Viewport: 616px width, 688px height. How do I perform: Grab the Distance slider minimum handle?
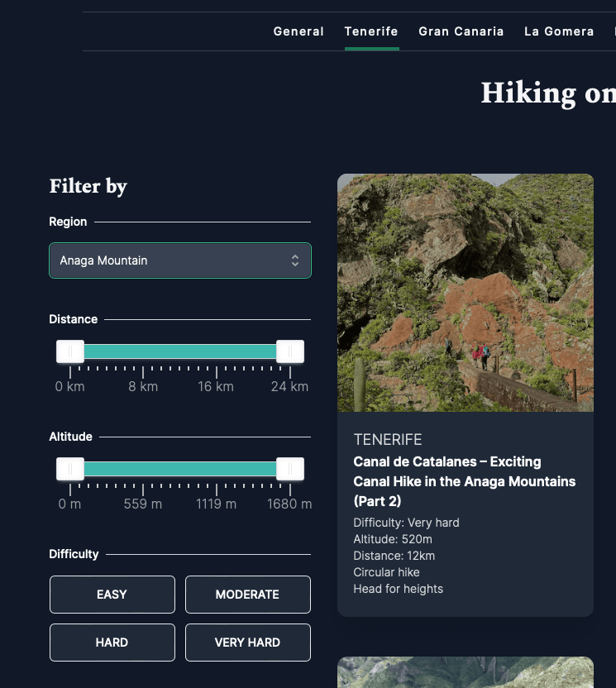[70, 351]
